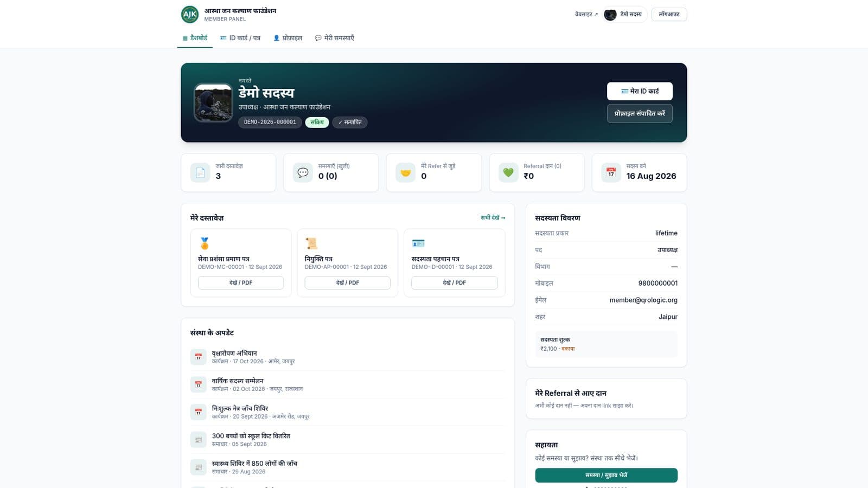Click the lifetime membership type value
The height and width of the screenshot is (488, 868).
(x=666, y=233)
